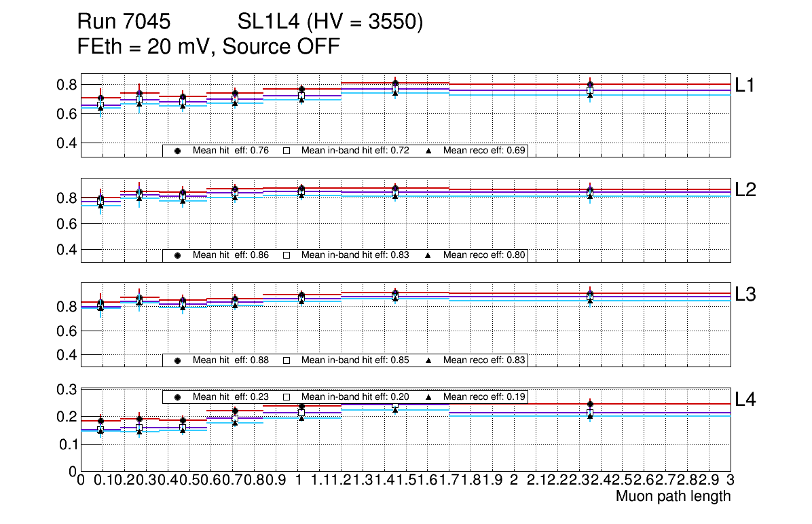Click the 'FEth = 20 mV, Source OFF' subtitle
812x524 pixels.
[x=208, y=47]
